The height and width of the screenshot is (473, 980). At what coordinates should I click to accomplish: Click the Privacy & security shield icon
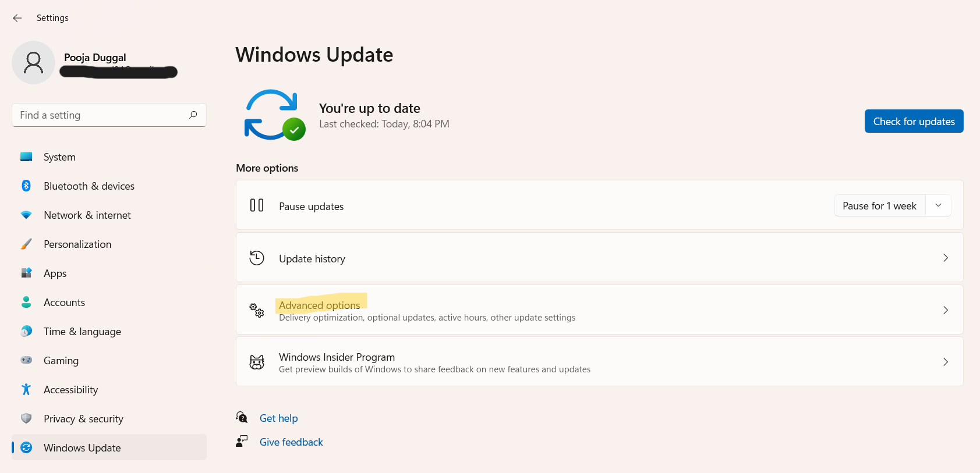point(26,418)
